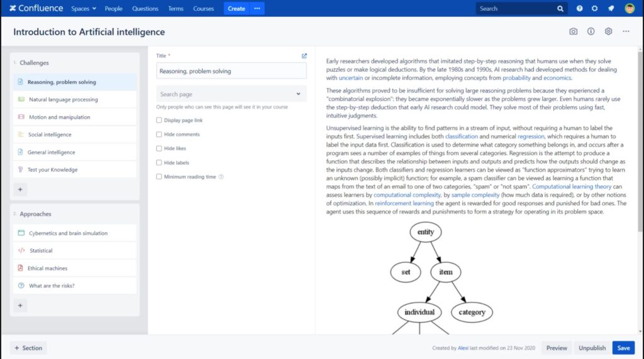Open page in new window icon
Screen dimensions: 644x359
[x=304, y=56]
